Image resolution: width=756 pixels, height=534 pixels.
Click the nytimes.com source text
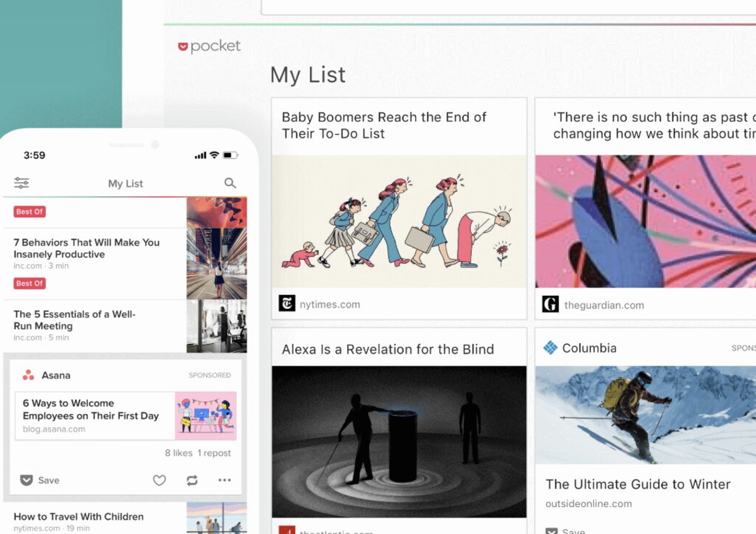(x=330, y=304)
